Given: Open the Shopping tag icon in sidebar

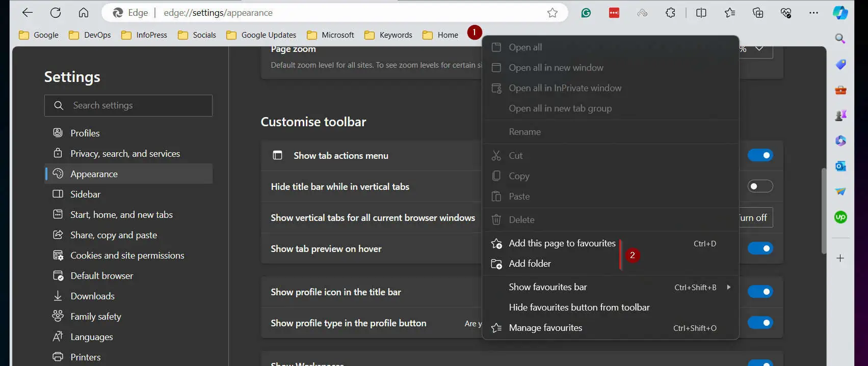Looking at the screenshot, I should point(840,64).
